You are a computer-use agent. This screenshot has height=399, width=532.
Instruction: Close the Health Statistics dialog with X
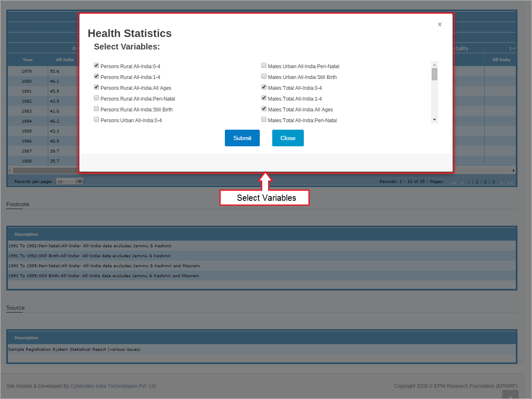point(439,25)
